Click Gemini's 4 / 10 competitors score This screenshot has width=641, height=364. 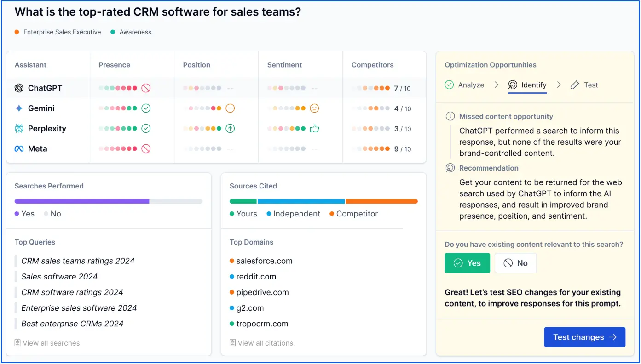[403, 108]
